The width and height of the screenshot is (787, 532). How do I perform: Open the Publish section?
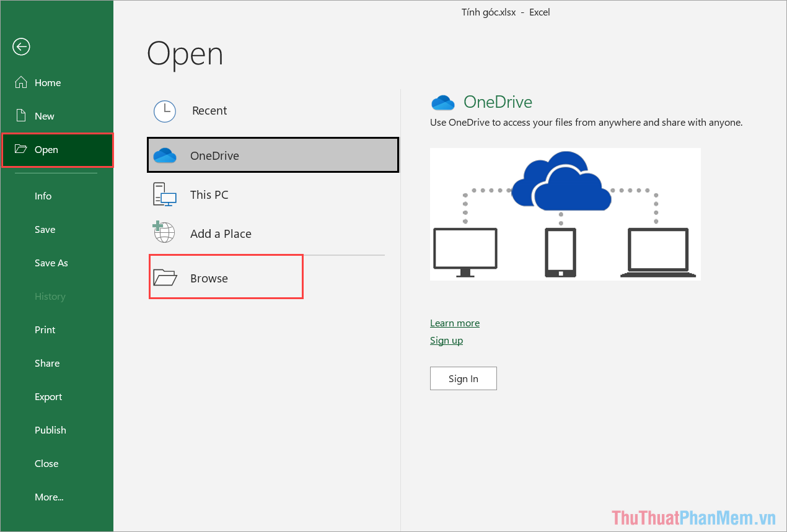point(50,430)
